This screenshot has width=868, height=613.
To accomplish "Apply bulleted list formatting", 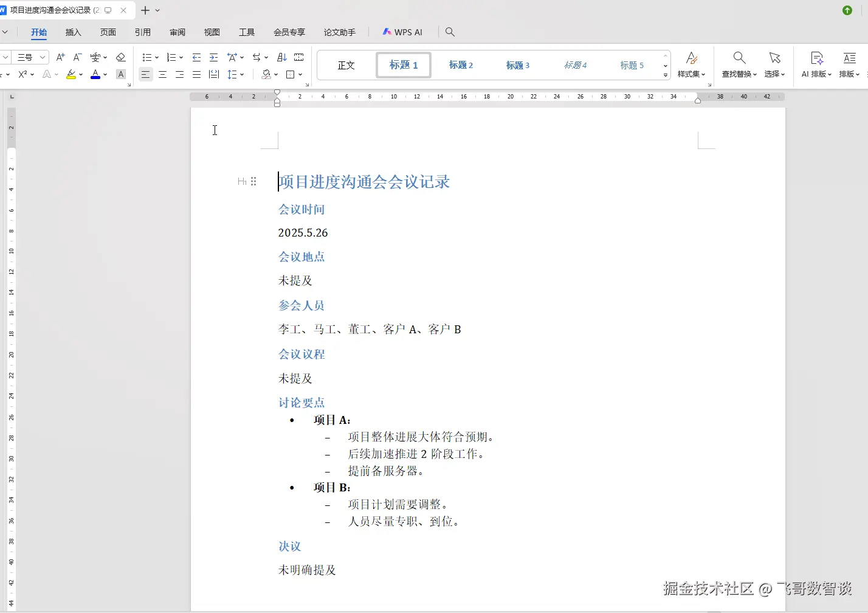I will click(146, 57).
